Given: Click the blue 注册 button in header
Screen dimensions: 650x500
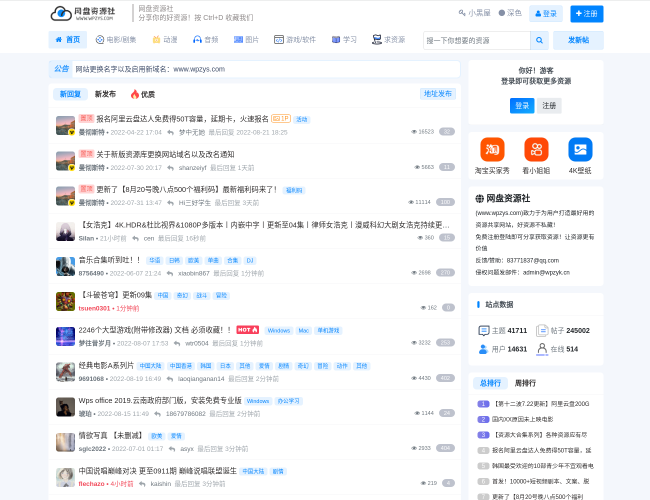Looking at the screenshot, I should click(587, 14).
